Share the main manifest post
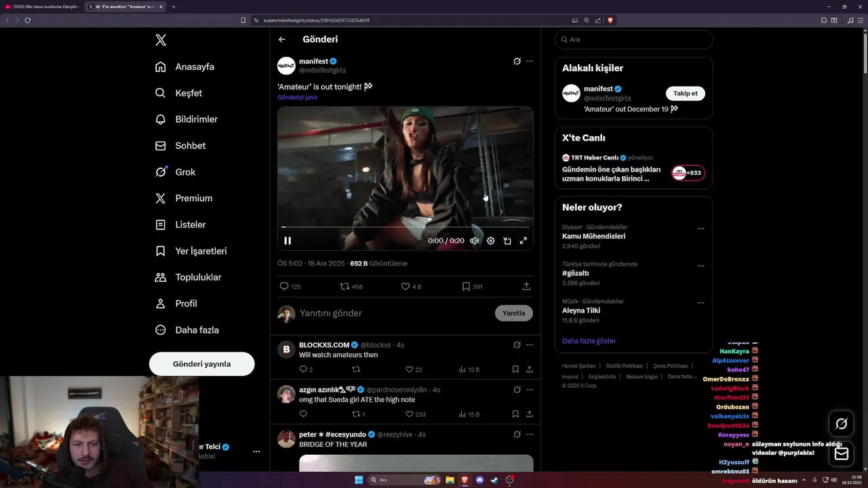868x488 pixels. (x=527, y=287)
